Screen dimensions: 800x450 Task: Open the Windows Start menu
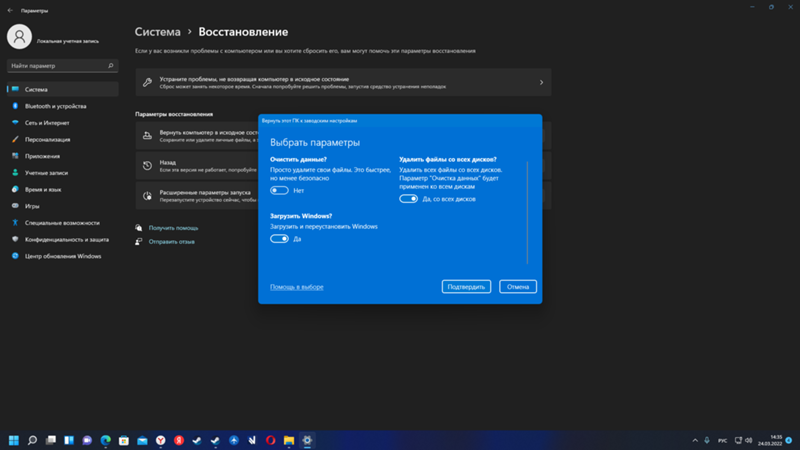14,440
